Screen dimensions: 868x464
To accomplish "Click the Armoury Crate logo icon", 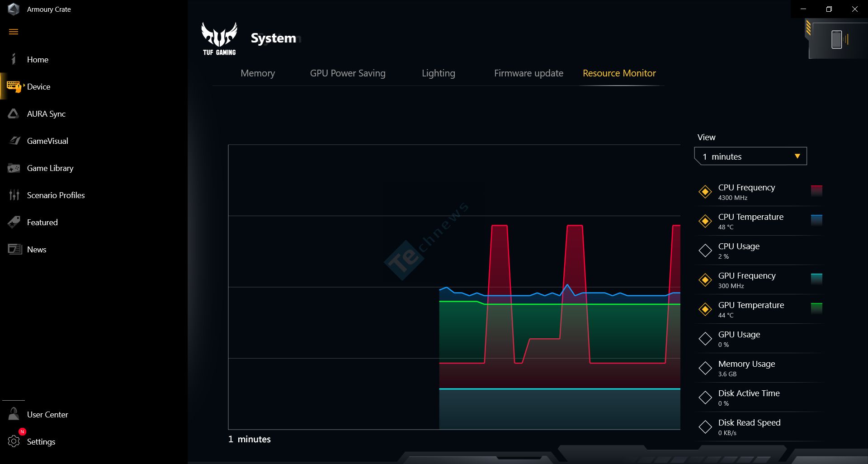I will click(14, 9).
